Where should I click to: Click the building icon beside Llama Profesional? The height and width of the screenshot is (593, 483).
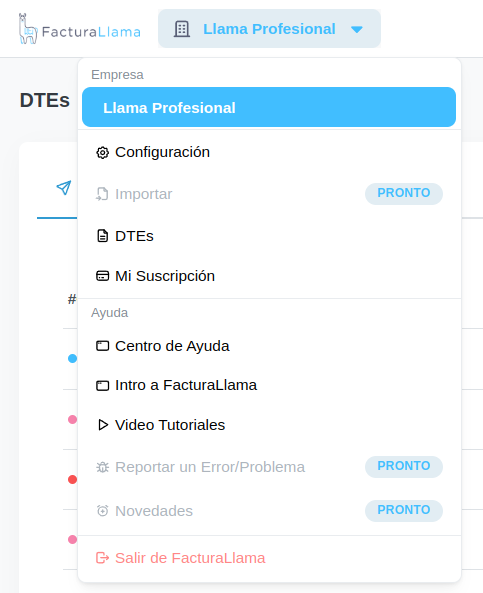pyautogui.click(x=182, y=29)
